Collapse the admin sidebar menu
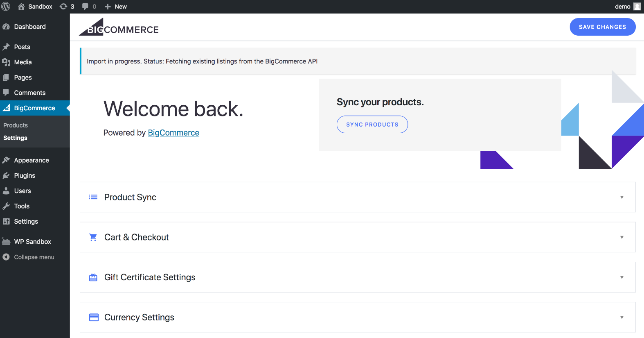644x338 pixels. coord(34,257)
